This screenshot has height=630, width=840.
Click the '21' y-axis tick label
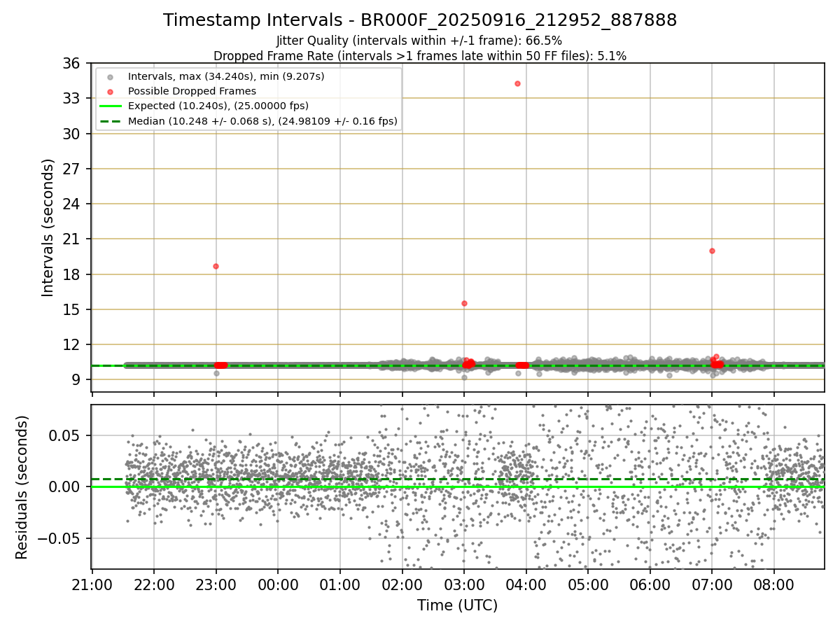tap(73, 239)
